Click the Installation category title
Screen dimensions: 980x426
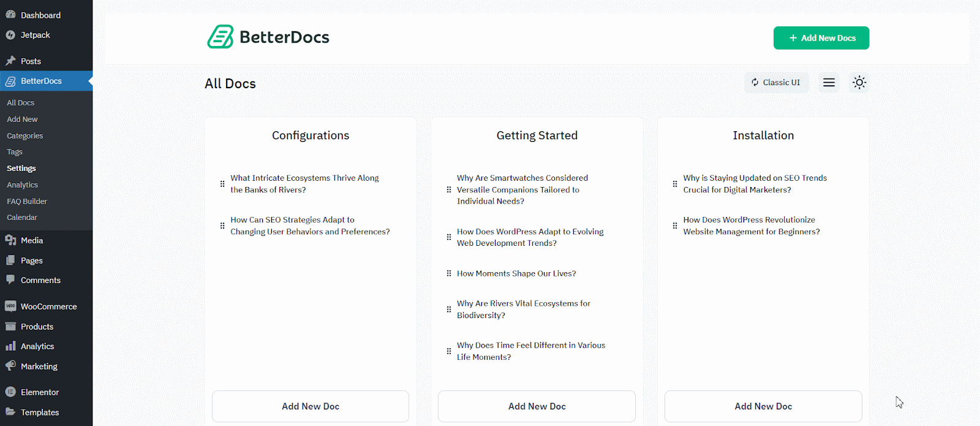tap(763, 135)
